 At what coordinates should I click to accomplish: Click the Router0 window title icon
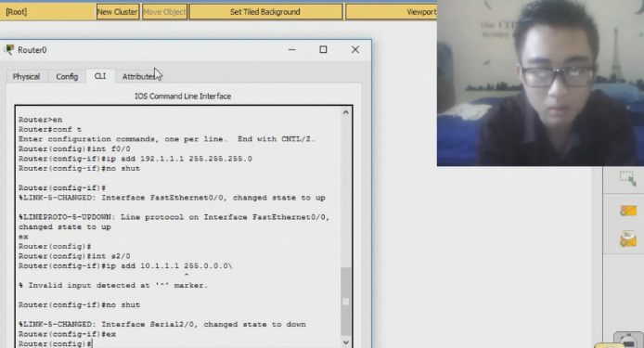point(9,50)
